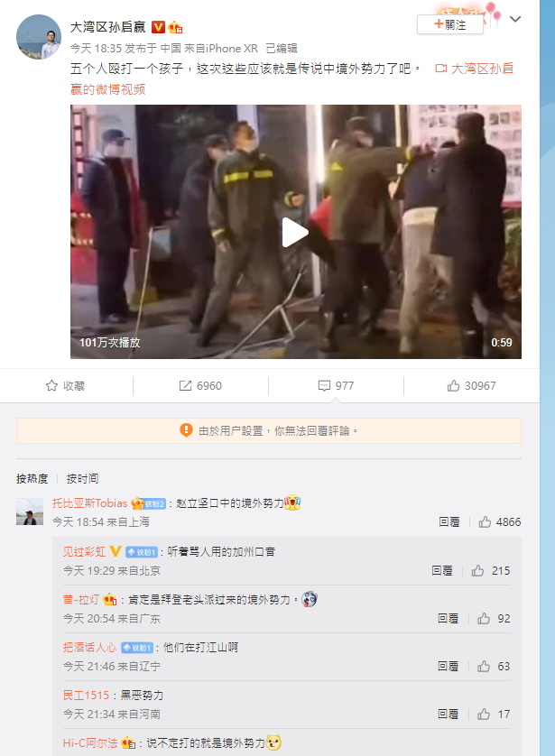
Task: Open the 大湾区孙启赢的微博视频 link
Action: pyautogui.click(x=291, y=78)
